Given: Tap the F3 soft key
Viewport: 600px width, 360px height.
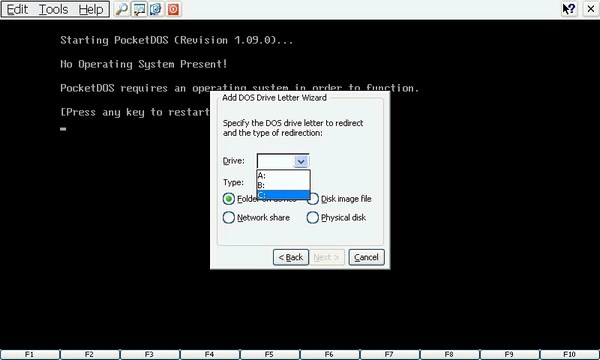Looking at the screenshot, I should click(150, 354).
